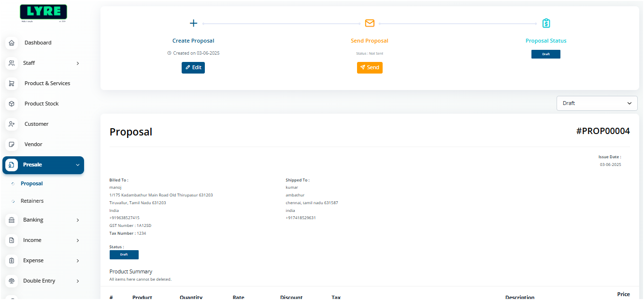Click the Proposal Status clipboard icon
The height and width of the screenshot is (300, 644).
tap(546, 23)
